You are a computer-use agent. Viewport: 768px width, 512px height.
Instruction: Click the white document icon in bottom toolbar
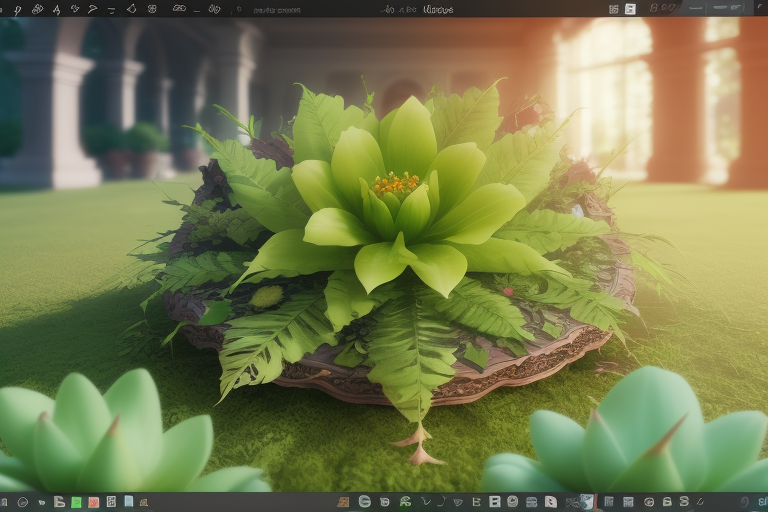pyautogui.click(x=550, y=501)
